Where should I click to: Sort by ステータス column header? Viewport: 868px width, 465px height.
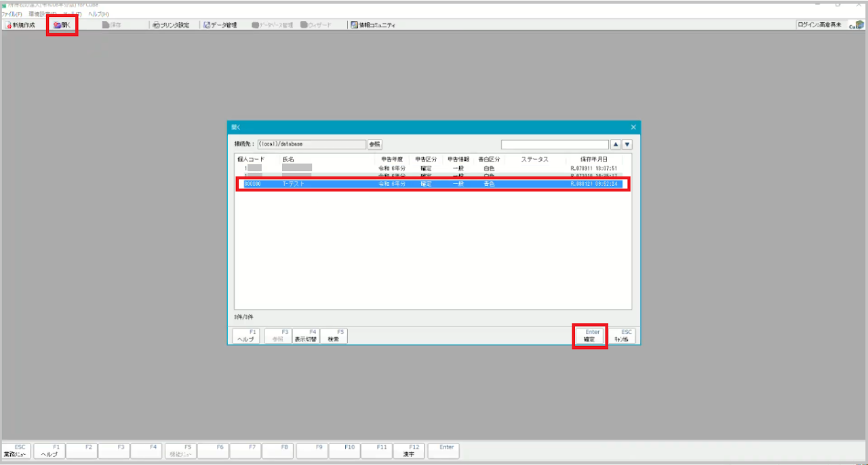(535, 159)
